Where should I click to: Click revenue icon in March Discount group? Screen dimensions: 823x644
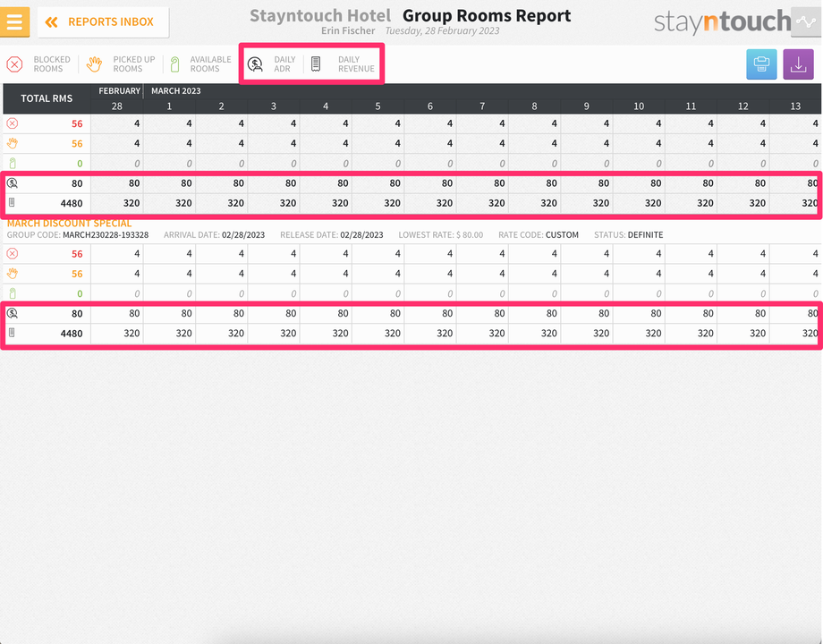coord(12,333)
